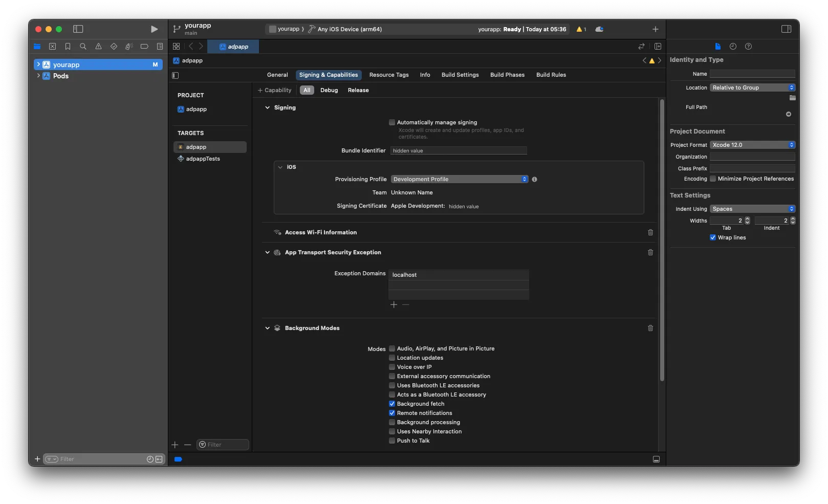The width and height of the screenshot is (828, 504).
Task: Open the Location Relative to Group dropdown
Action: click(x=752, y=87)
